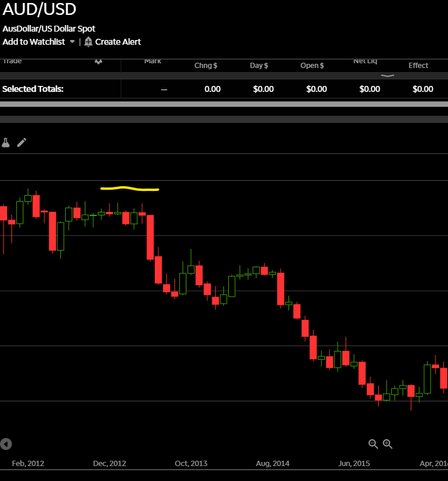The width and height of the screenshot is (448, 481).
Task: Click the Feb, 2012 axis label
Action: (x=28, y=463)
